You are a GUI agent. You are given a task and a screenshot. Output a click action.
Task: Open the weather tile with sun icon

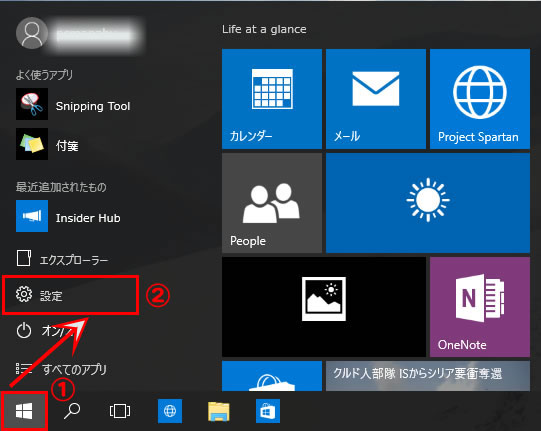tap(428, 203)
